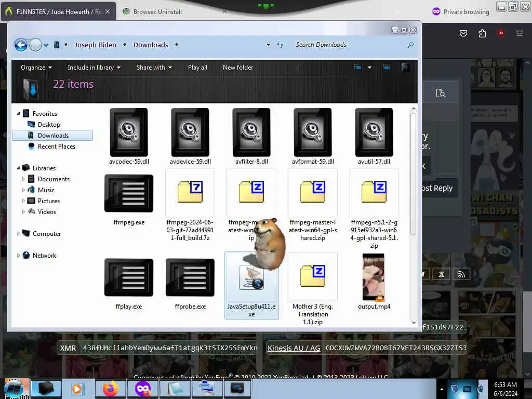Select the ffmpeg.exe file icon
This screenshot has height=399, width=532.
[x=129, y=193]
